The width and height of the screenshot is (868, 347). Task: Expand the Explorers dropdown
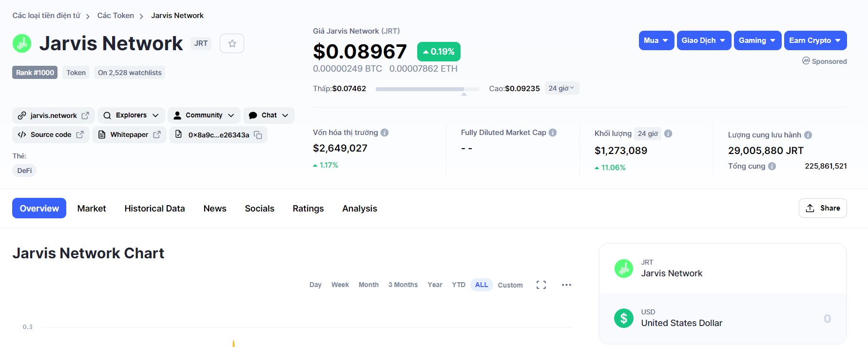(131, 116)
